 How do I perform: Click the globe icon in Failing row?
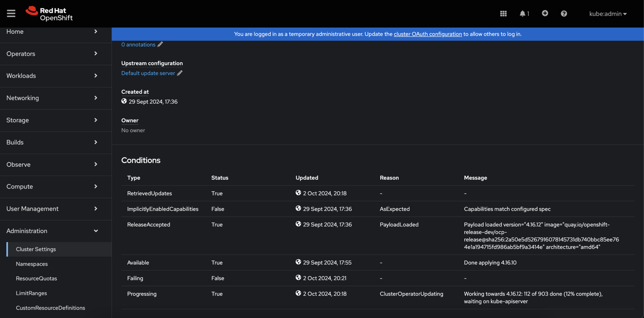(x=298, y=278)
